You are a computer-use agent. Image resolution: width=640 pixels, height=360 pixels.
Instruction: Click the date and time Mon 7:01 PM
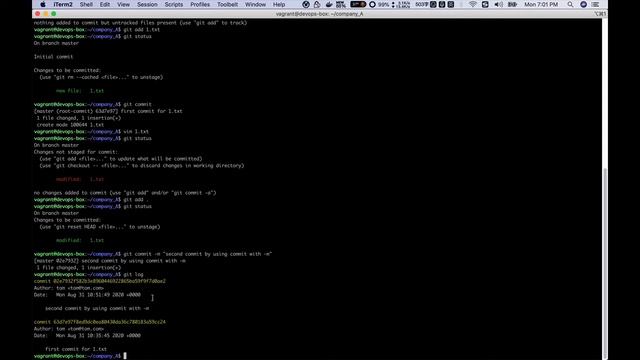coord(541,4)
